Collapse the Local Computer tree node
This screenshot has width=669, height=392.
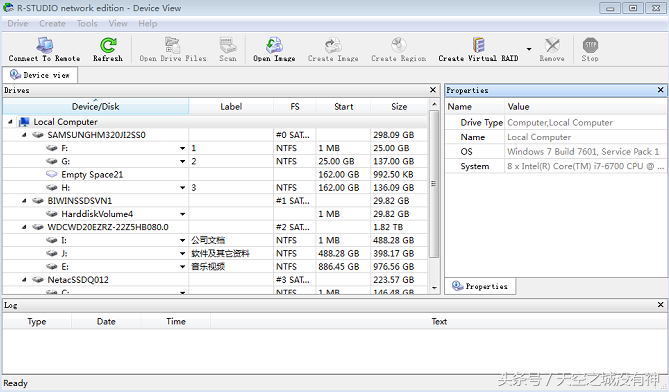(x=10, y=122)
